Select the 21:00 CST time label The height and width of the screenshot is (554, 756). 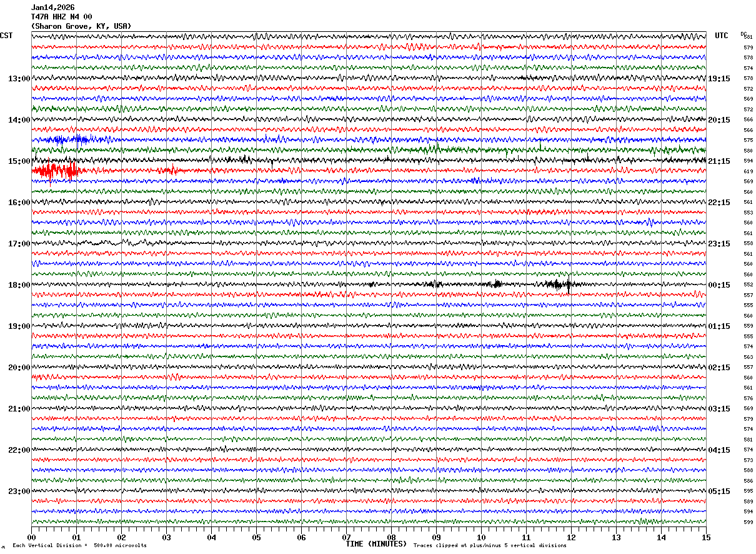click(x=19, y=409)
